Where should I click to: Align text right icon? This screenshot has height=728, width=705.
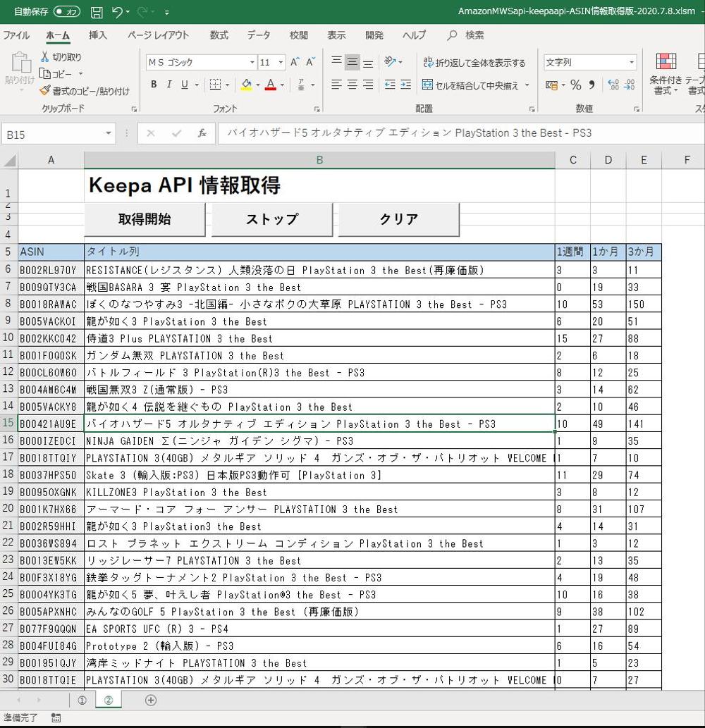[368, 85]
